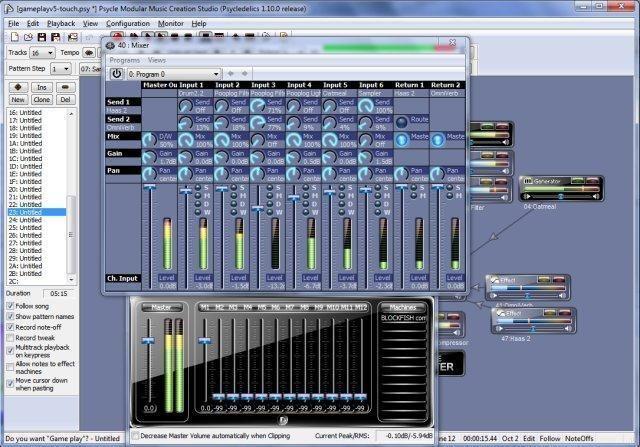640x447 pixels.
Task: Click the Input 5 Mix knob
Action: click(x=329, y=140)
